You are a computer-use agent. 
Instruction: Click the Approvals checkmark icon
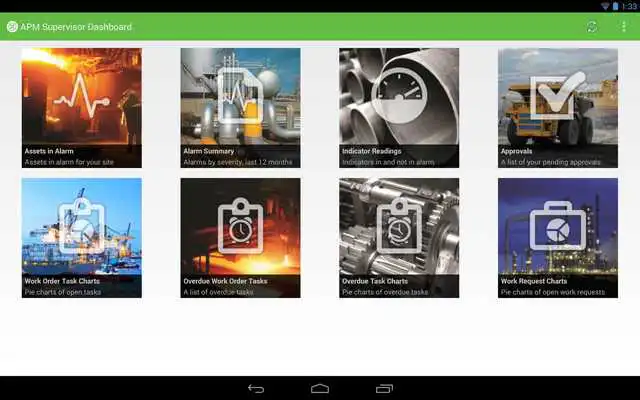(x=558, y=96)
